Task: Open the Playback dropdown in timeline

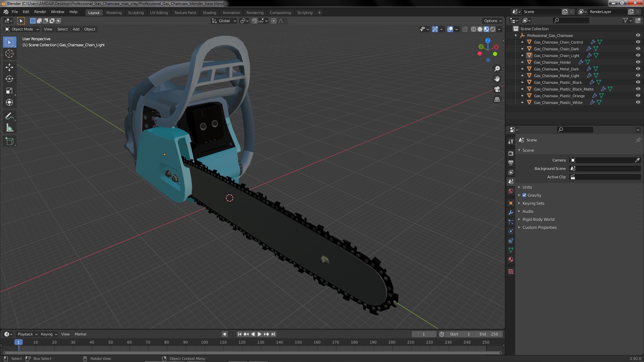Action: click(27, 334)
